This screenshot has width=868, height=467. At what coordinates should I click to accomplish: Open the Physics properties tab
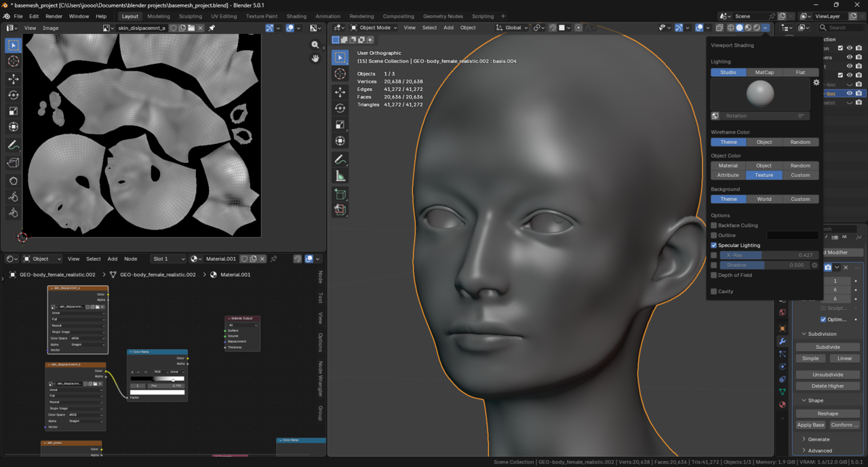click(x=782, y=367)
